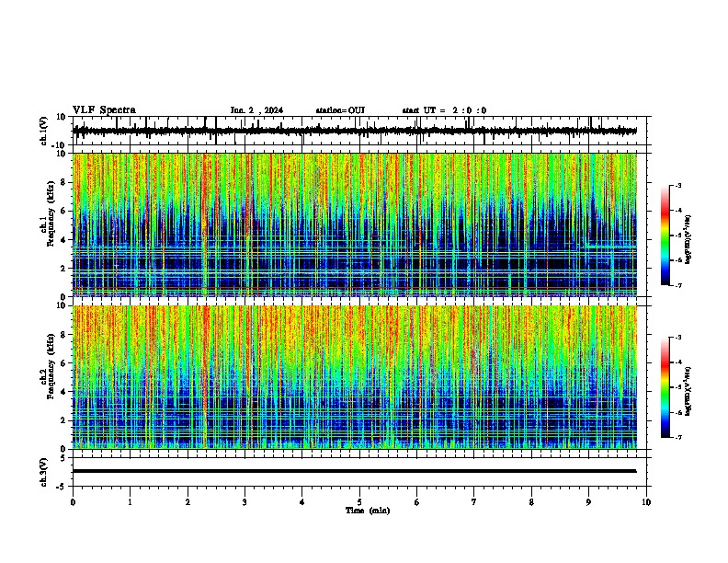This screenshot has width=728, height=563.
Task: Click time axis tick label "0"
Action: [x=73, y=502]
